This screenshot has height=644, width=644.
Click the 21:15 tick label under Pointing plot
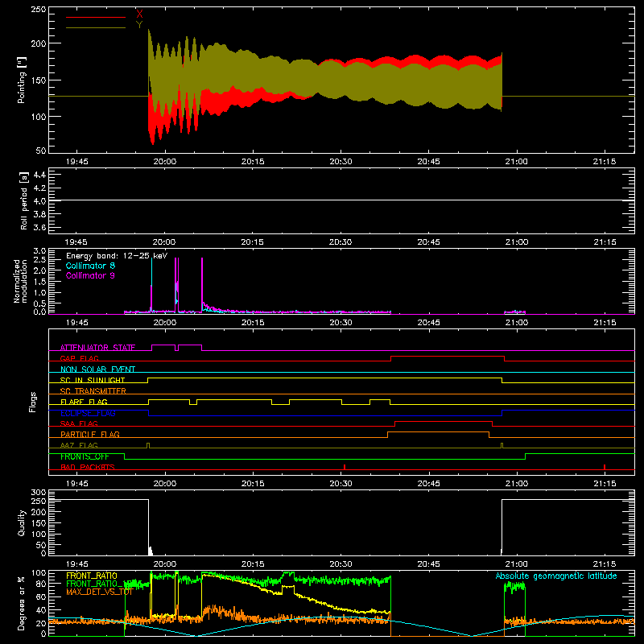(605, 162)
